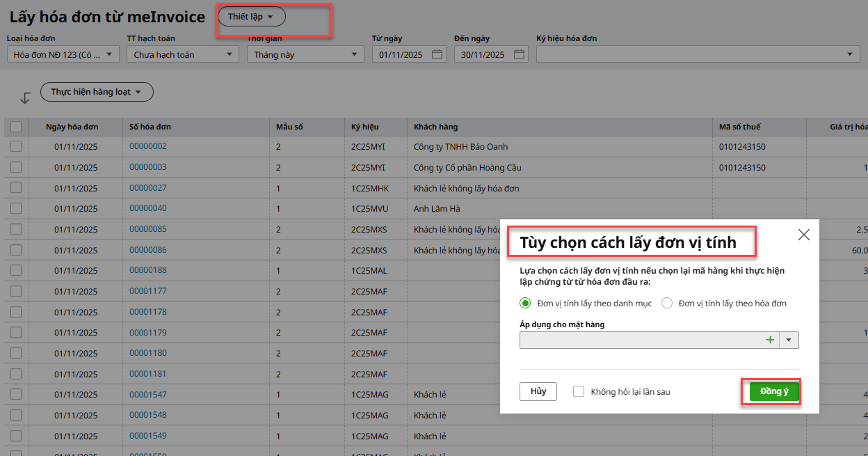The height and width of the screenshot is (456, 868).
Task: Expand the Áp dụng cho mặt hàng dropdown arrow
Action: (789, 340)
